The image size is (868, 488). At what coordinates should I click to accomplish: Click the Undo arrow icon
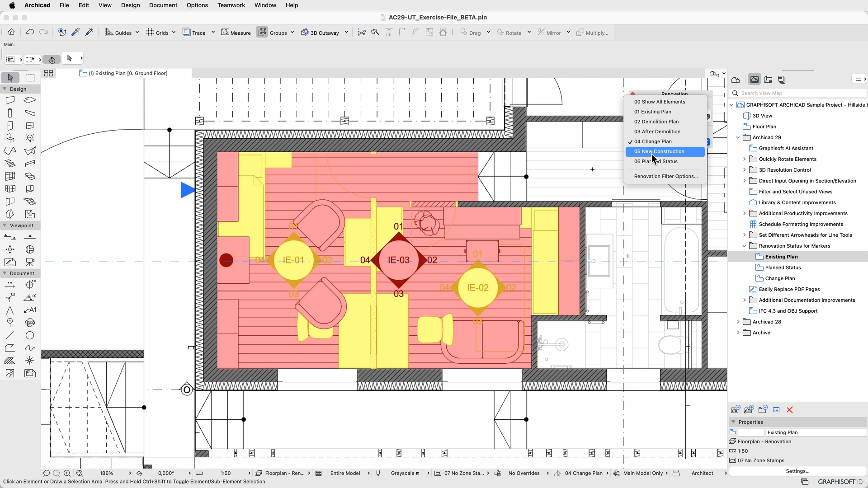29,33
